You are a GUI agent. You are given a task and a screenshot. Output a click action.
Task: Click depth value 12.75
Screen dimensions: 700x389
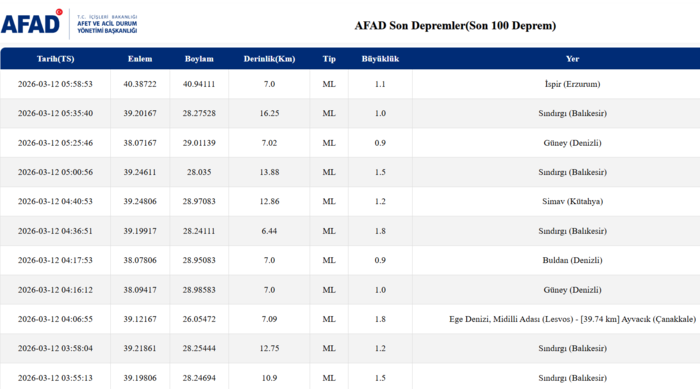tap(269, 348)
